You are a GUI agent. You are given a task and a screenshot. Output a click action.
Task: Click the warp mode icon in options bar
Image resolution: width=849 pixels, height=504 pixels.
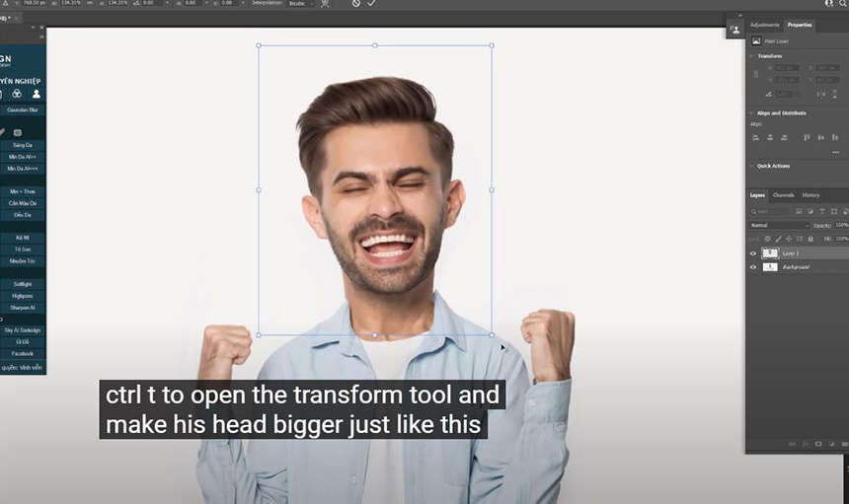(x=326, y=4)
